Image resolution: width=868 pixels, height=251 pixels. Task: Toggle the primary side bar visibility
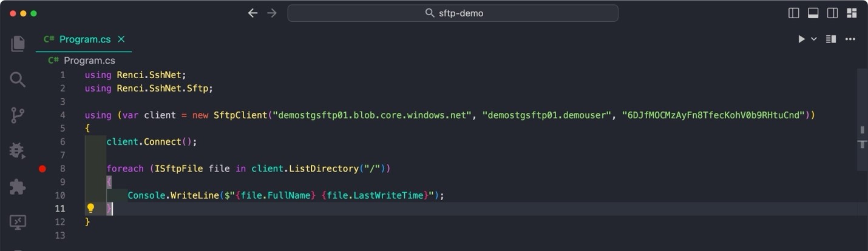point(793,13)
